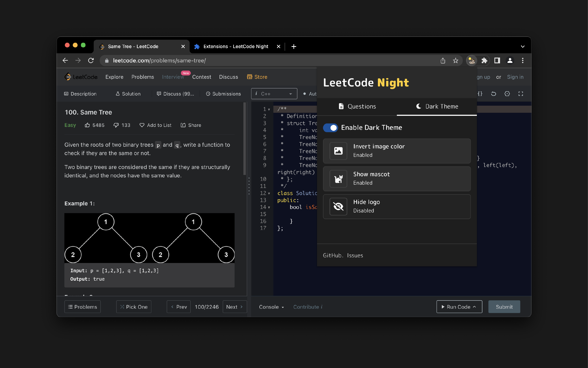Go back with the browser back arrow
Image resolution: width=588 pixels, height=368 pixels.
click(65, 60)
